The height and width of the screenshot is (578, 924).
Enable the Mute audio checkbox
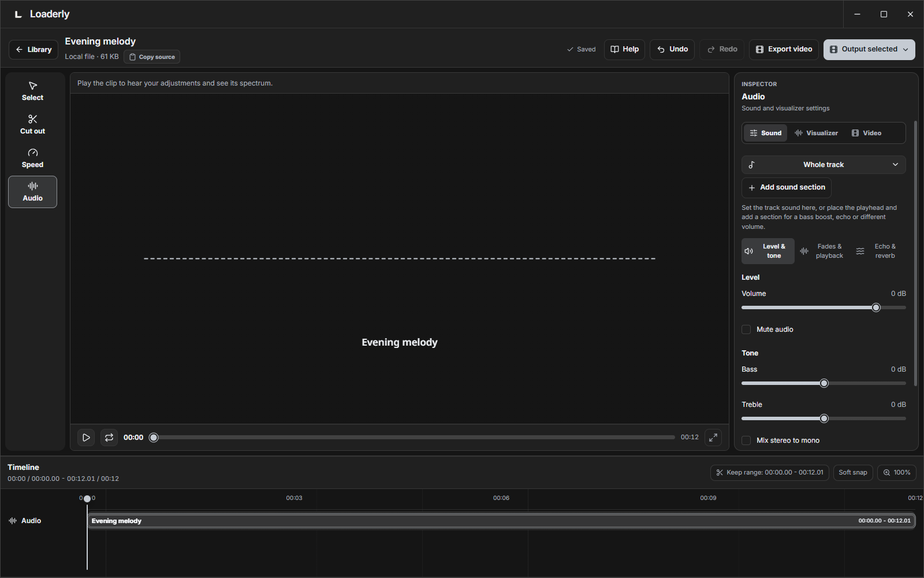(746, 329)
